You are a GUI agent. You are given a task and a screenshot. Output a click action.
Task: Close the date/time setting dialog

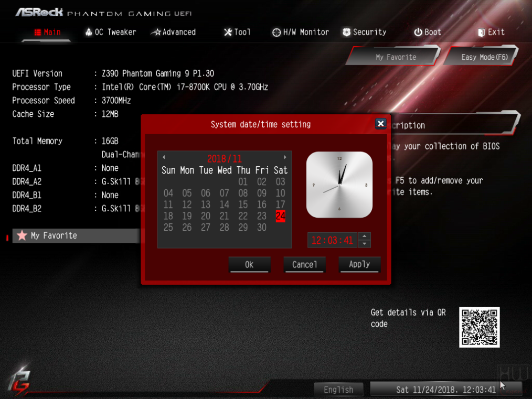tap(381, 124)
